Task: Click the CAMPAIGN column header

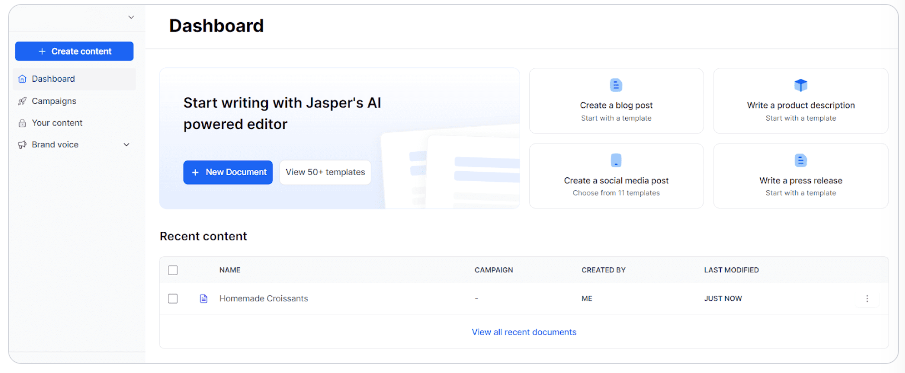Action: pyautogui.click(x=493, y=270)
